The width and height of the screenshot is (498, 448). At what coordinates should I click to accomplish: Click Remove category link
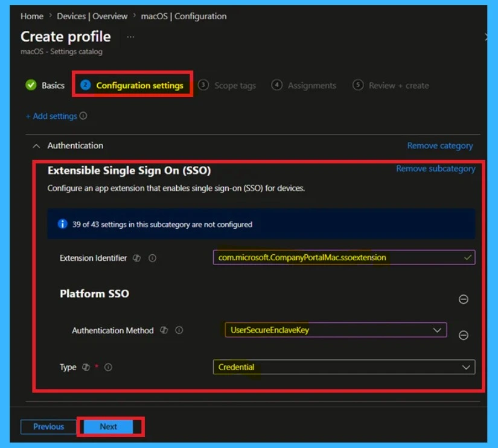point(440,146)
